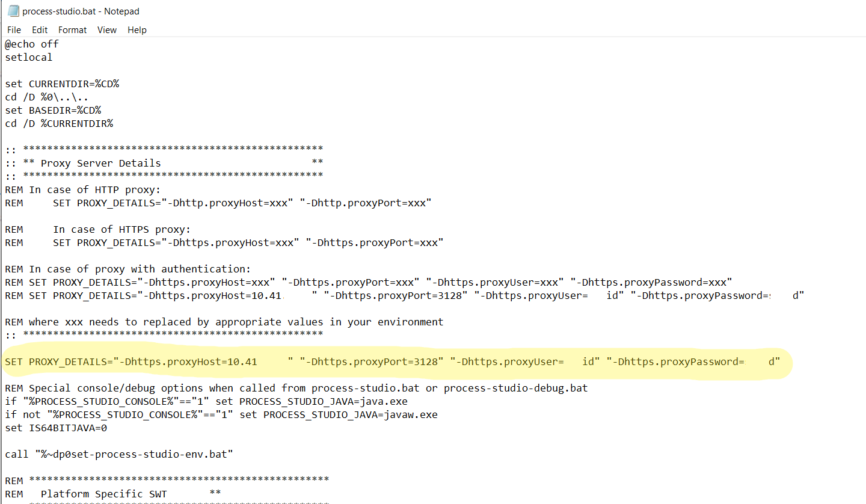
Task: Click the 'Proxy Server Details' comment heading
Action: [100, 163]
